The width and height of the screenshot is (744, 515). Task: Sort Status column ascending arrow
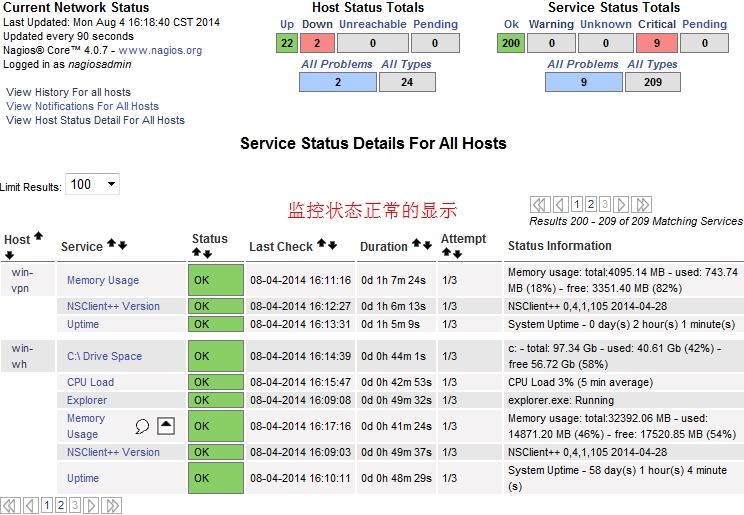pyautogui.click(x=196, y=253)
